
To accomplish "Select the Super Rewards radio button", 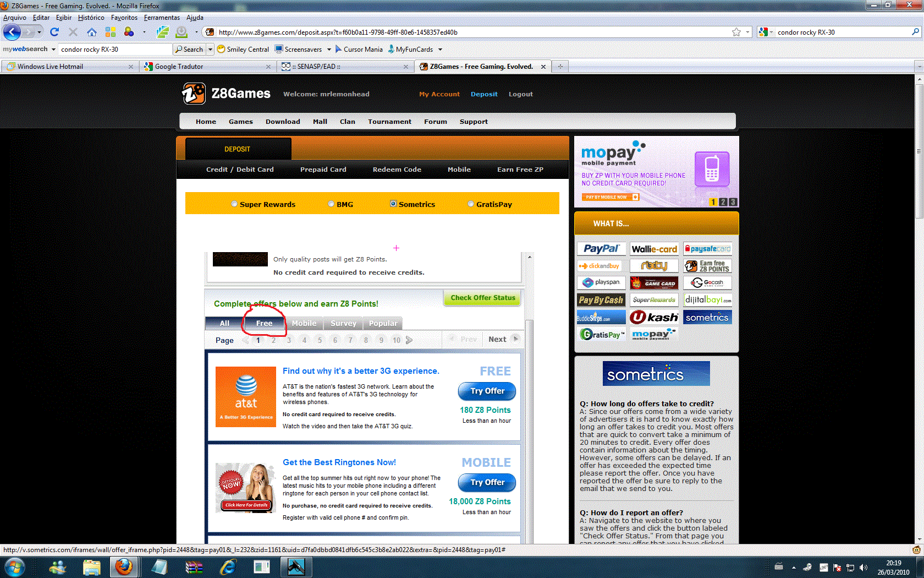I will [234, 204].
